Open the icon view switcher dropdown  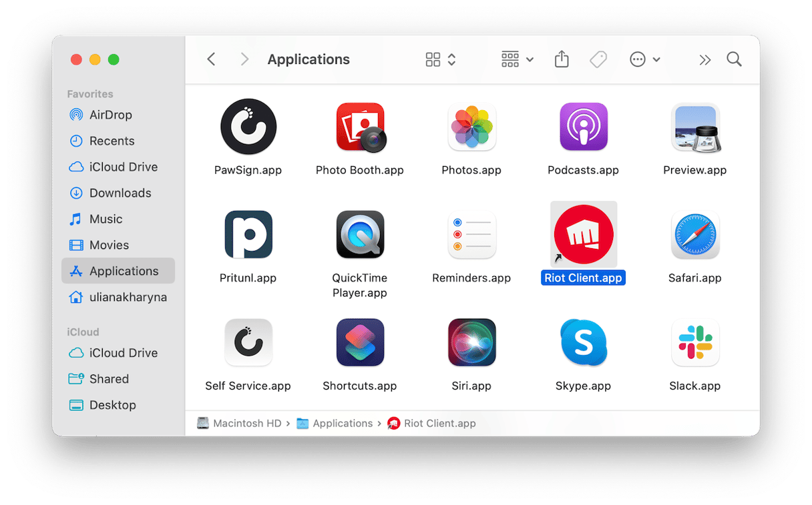tap(441, 59)
